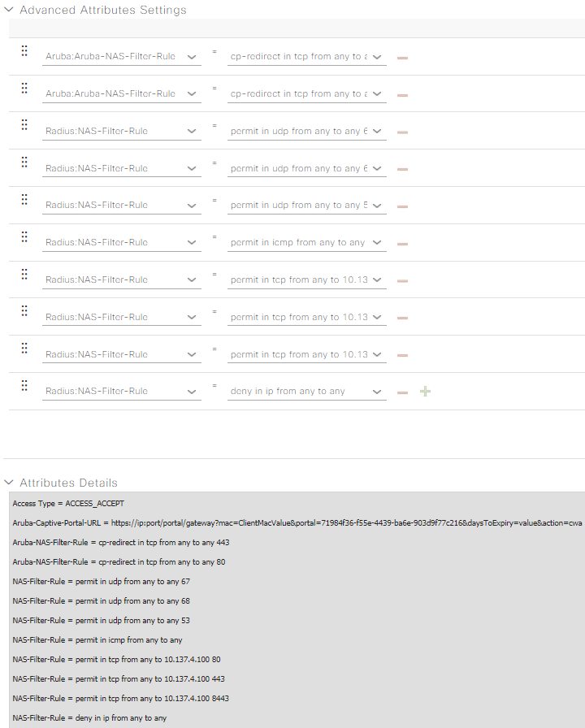Remove the first Aruba-NAS-Filter-Rule cp-redirect row

click(x=402, y=58)
